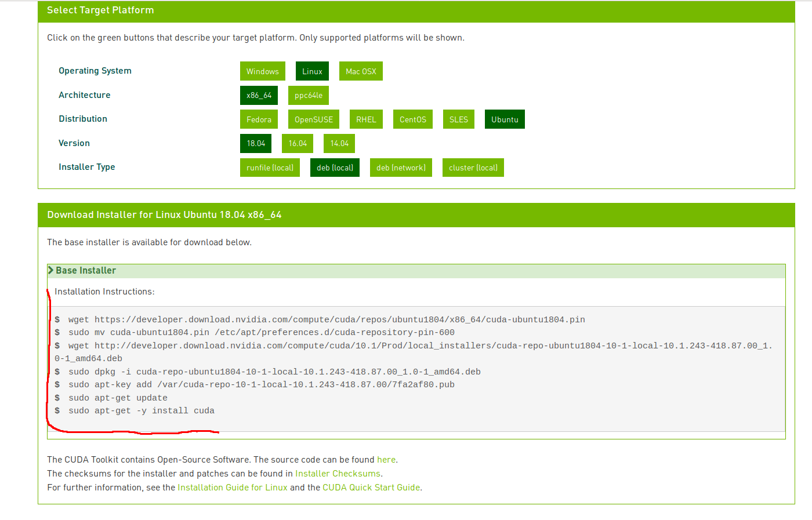
Task: Open source code 'here' link
Action: [x=386, y=460]
